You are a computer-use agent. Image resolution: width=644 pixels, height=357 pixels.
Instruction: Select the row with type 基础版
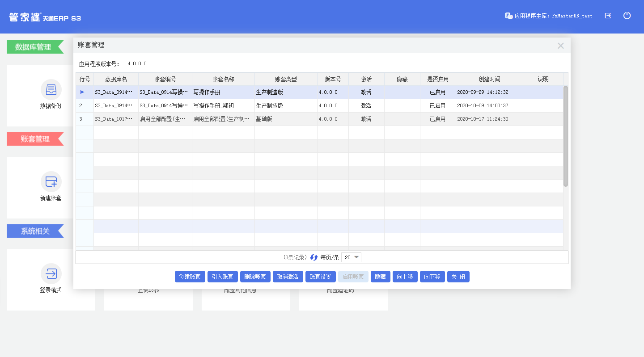pos(319,119)
